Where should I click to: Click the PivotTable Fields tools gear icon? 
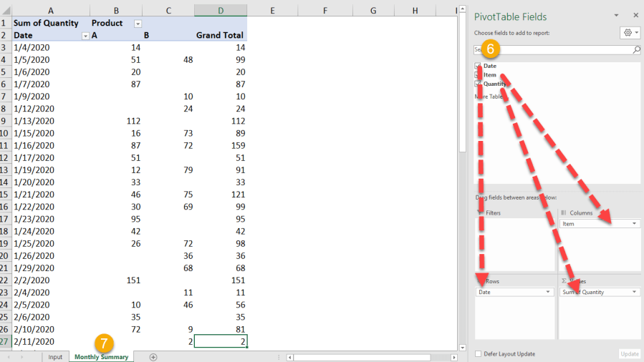click(628, 33)
